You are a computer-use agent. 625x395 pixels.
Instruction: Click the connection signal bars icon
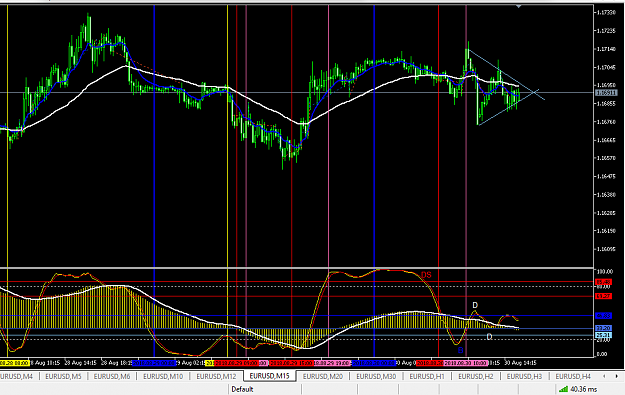(563, 389)
